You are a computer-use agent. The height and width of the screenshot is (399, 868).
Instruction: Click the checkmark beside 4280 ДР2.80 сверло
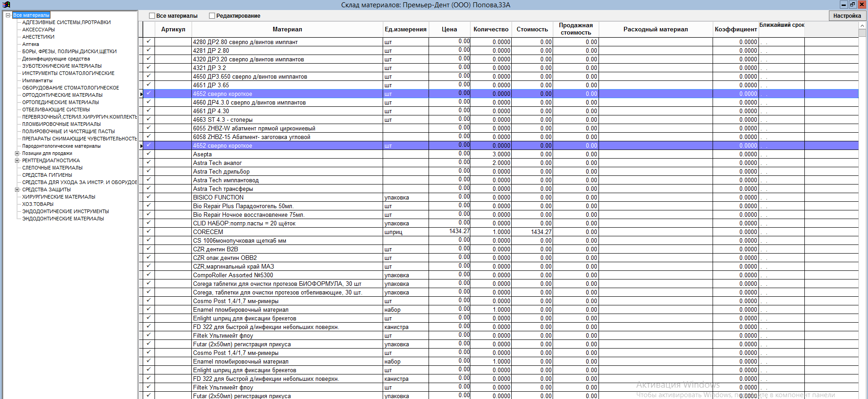pos(149,42)
